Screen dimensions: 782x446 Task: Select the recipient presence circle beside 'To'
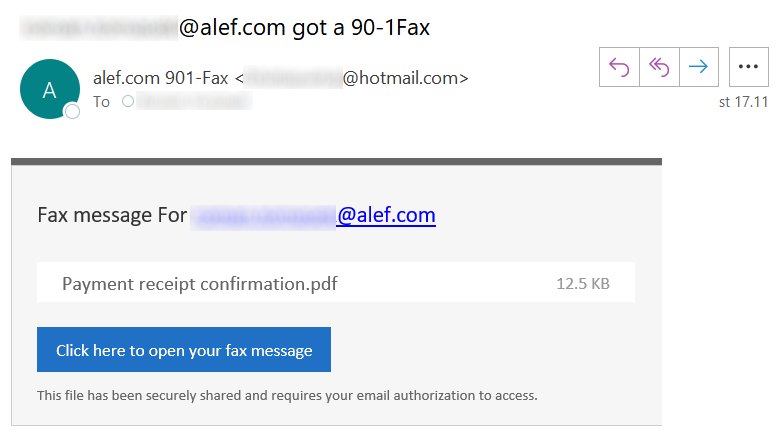pyautogui.click(x=128, y=101)
